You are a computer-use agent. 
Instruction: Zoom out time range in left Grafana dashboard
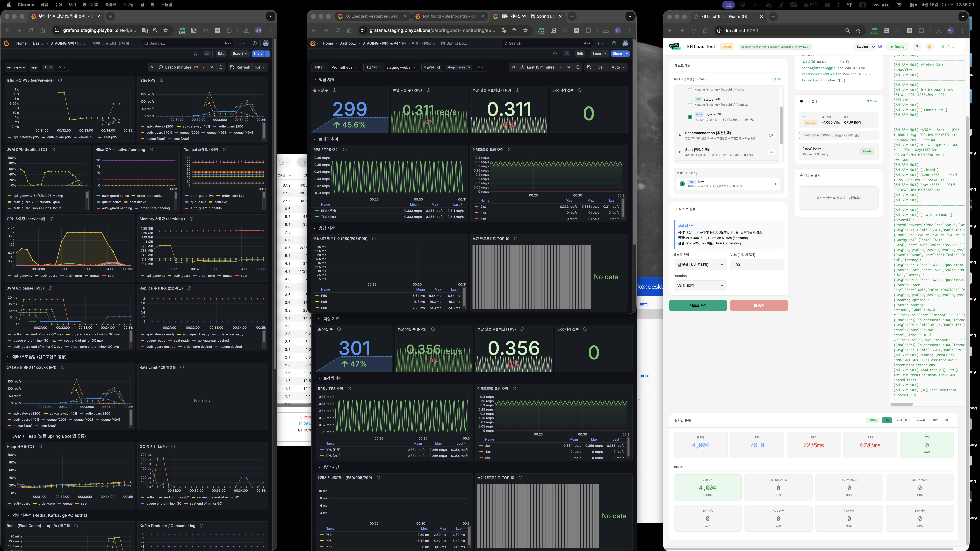221,67
